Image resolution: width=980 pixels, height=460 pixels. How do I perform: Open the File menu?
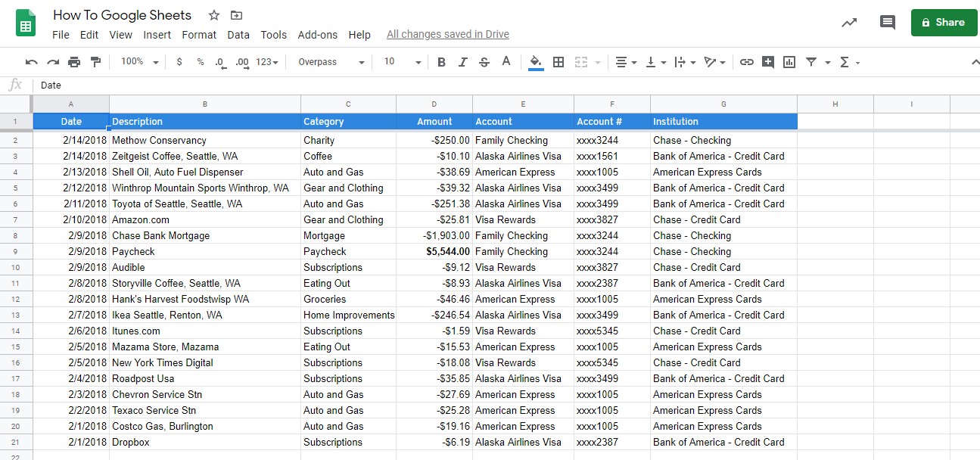click(x=61, y=35)
